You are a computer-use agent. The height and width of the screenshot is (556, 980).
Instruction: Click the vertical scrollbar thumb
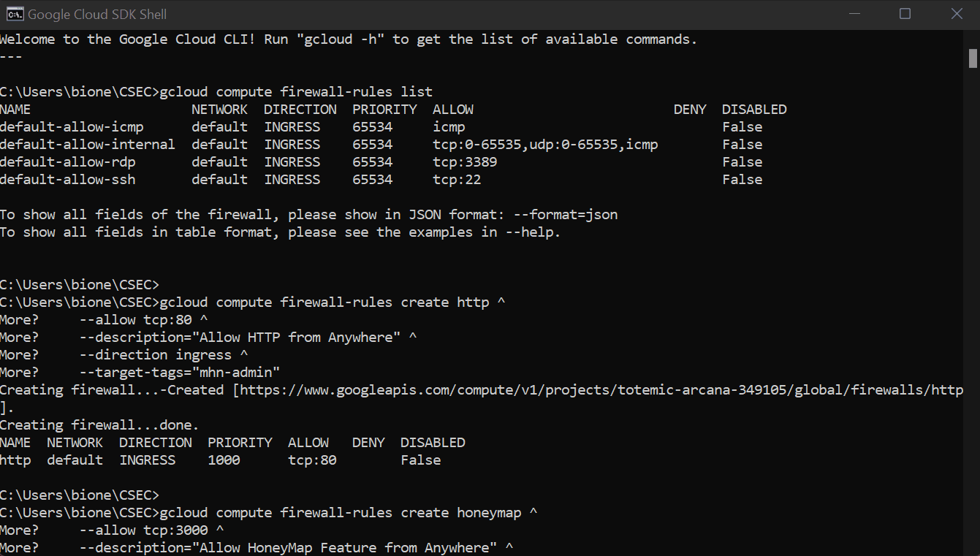(973, 57)
